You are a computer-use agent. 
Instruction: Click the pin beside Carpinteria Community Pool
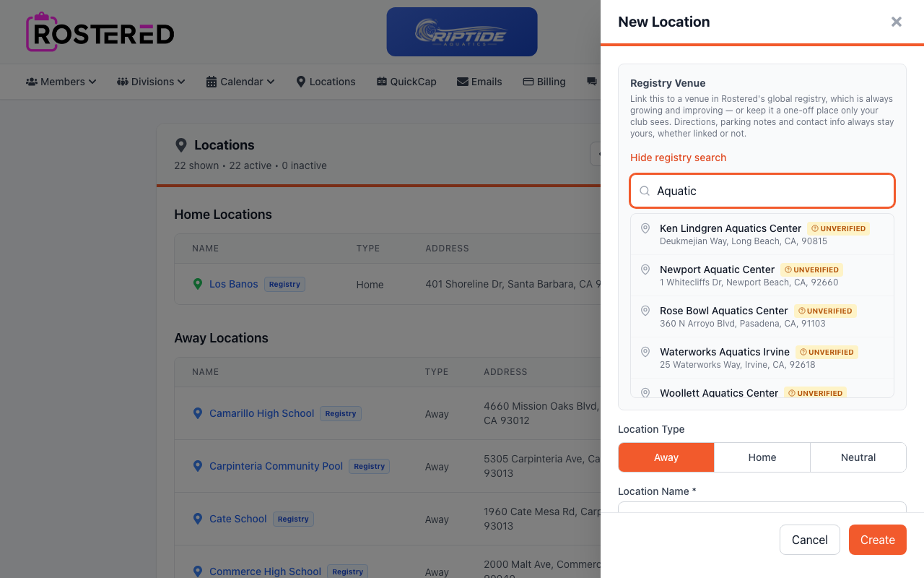[198, 466]
